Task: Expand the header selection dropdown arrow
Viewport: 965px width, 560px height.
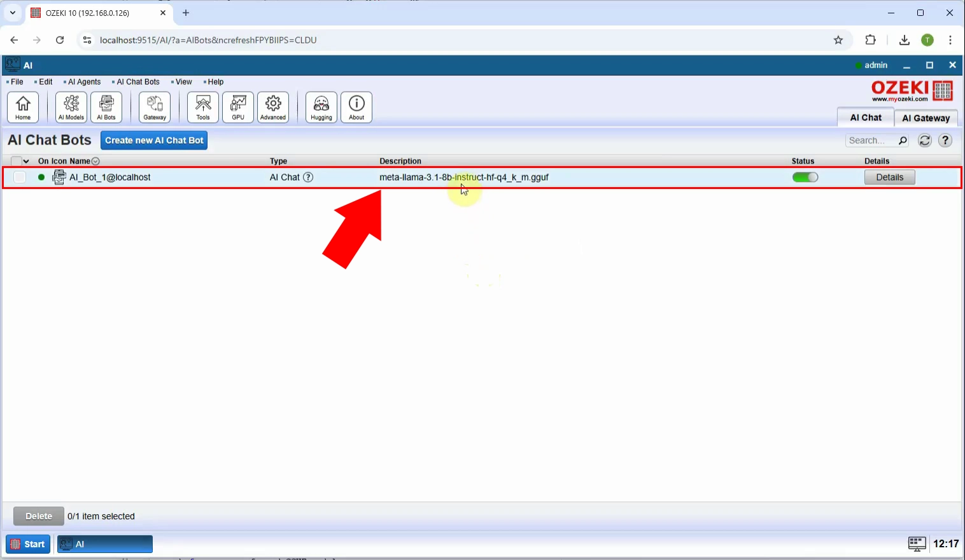Action: (26, 161)
